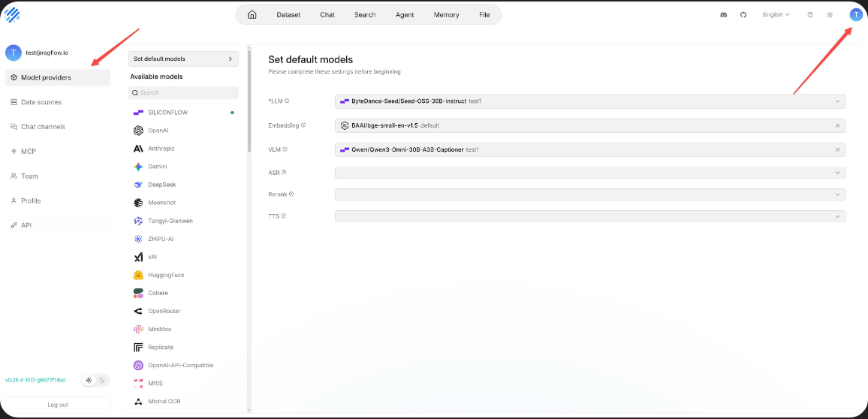Click the TTS help tooltip icon
This screenshot has height=419, width=868.
283,216
